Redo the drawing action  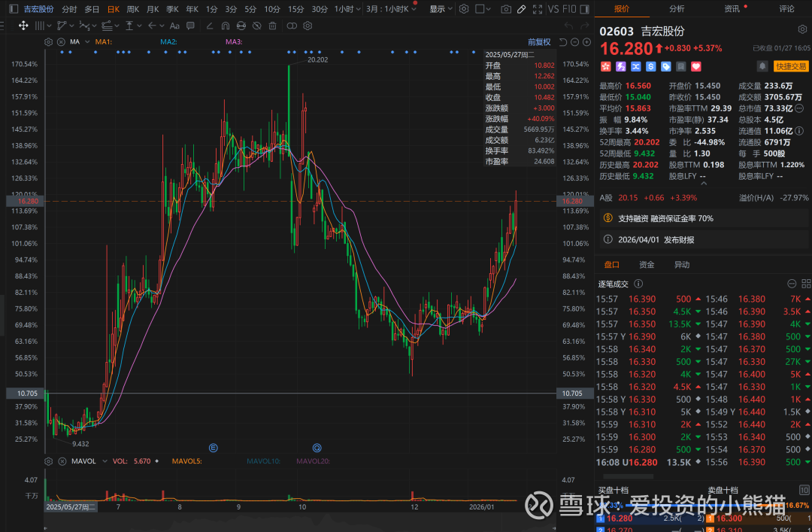point(585,26)
